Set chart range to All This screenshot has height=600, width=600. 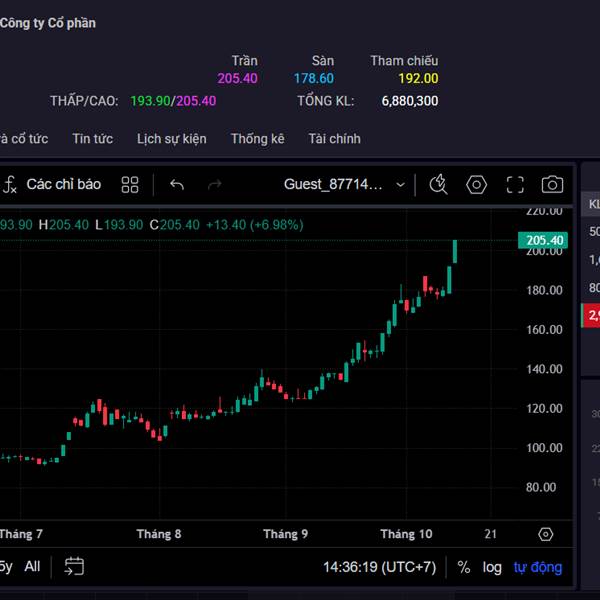(x=32, y=567)
